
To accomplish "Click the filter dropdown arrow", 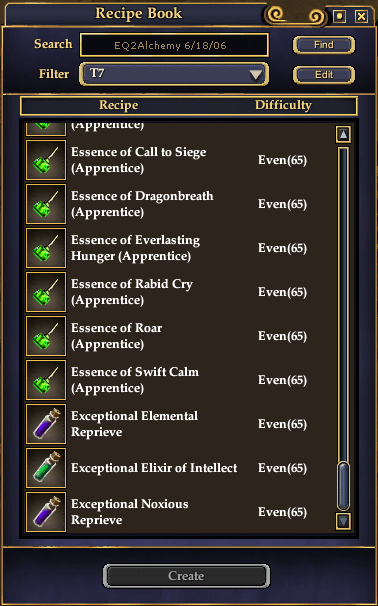I will 255,74.
